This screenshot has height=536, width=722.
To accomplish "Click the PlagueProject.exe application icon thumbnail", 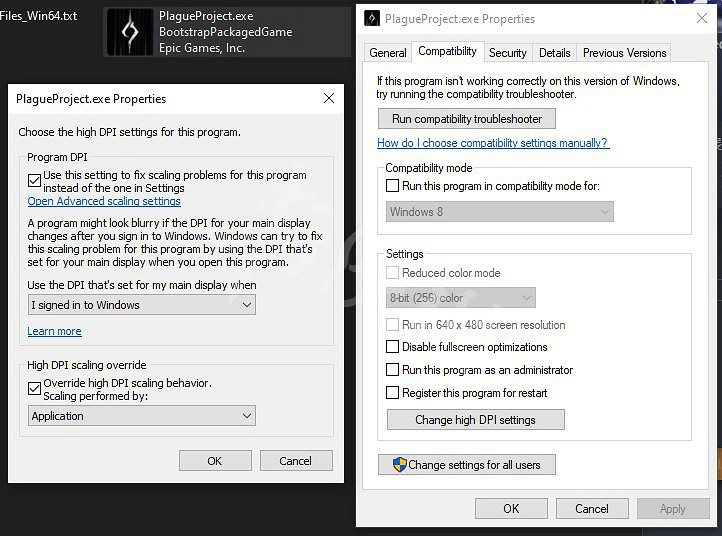I will pos(129,32).
